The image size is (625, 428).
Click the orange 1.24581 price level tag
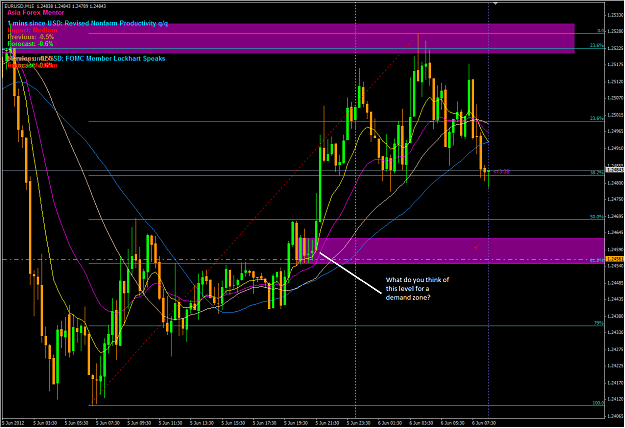[x=615, y=259]
